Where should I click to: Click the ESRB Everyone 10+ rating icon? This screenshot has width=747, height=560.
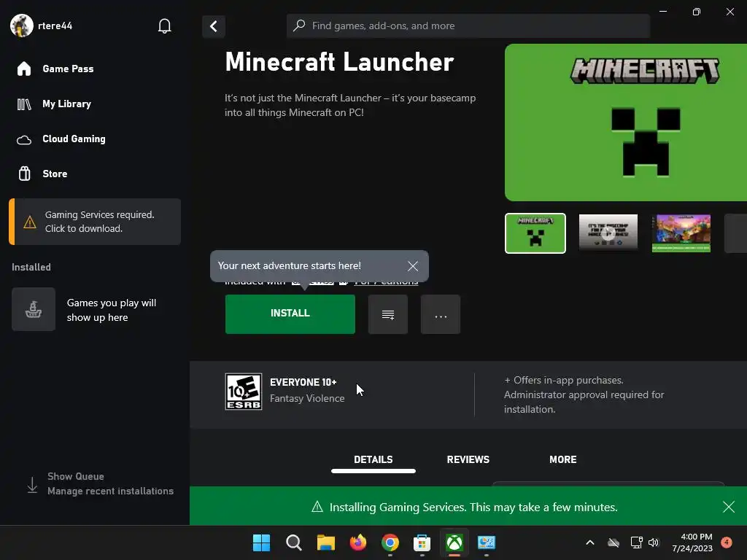(244, 392)
